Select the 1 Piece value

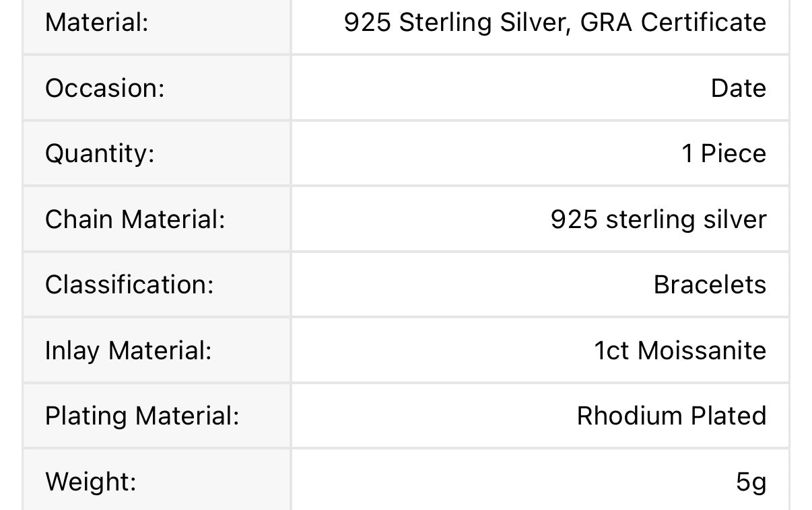click(x=723, y=153)
